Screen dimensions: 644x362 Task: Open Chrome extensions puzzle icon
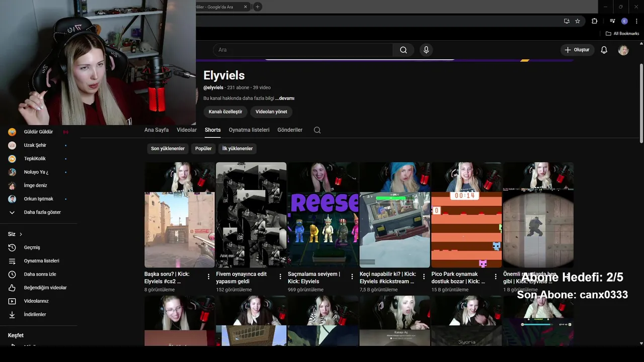(x=594, y=21)
